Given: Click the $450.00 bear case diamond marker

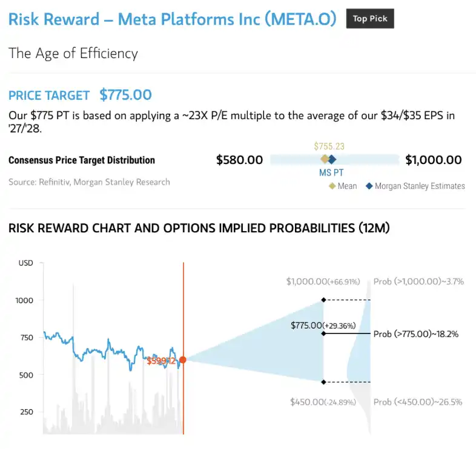Looking at the screenshot, I should 323,382.
